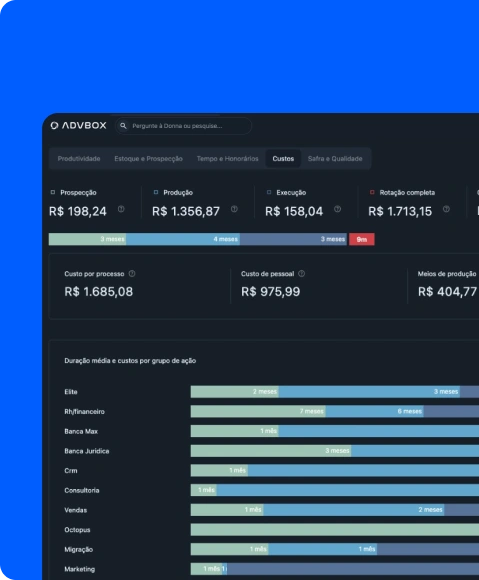Click the 'R$ 1.356,87' Produção value
This screenshot has height=580, width=479.
(x=186, y=212)
